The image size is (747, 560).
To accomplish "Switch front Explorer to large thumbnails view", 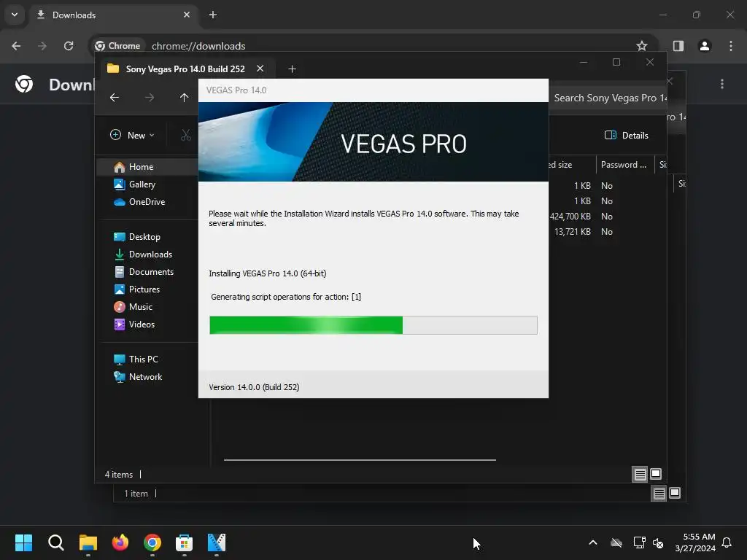I will pyautogui.click(x=656, y=474).
